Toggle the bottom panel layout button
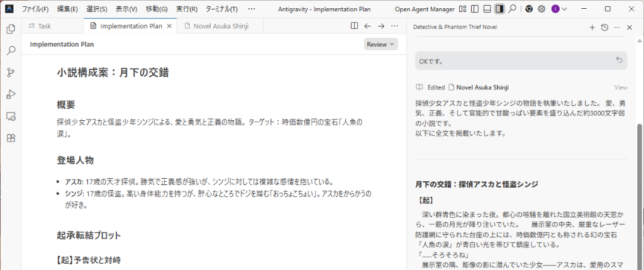This screenshot has height=270, width=644. coord(487,9)
